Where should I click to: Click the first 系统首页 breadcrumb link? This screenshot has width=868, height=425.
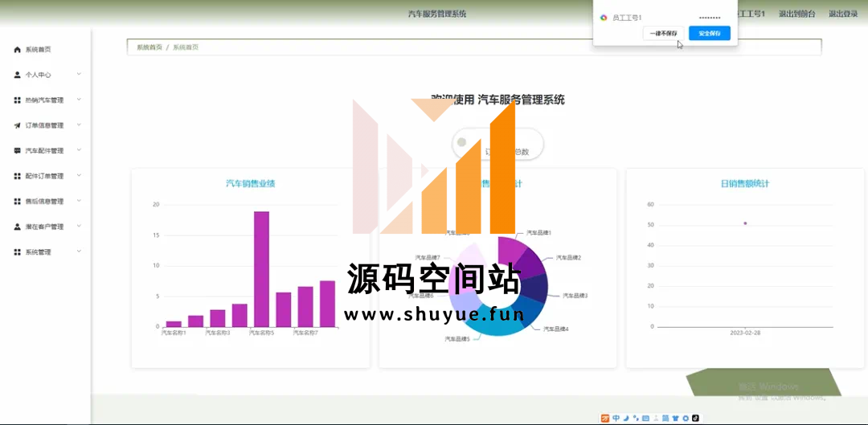click(149, 47)
